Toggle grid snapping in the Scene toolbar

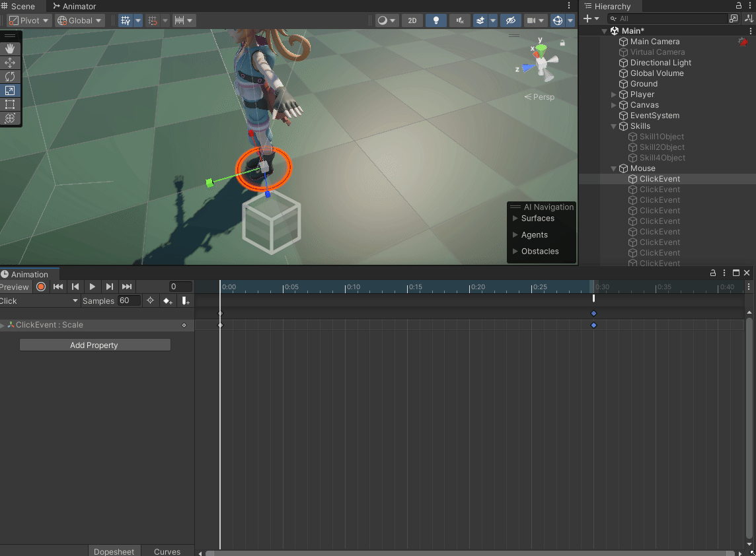(x=126, y=20)
